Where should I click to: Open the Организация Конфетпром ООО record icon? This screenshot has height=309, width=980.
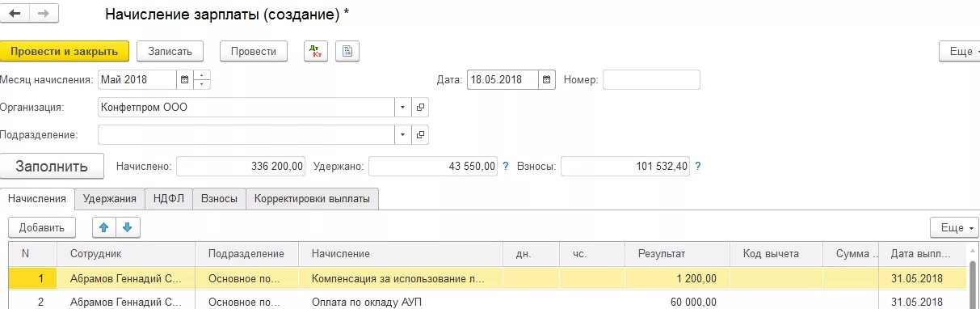tap(420, 107)
